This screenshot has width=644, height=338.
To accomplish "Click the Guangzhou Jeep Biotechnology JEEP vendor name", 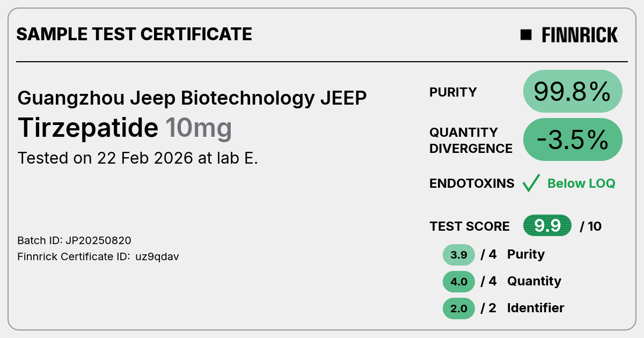I will (x=192, y=98).
